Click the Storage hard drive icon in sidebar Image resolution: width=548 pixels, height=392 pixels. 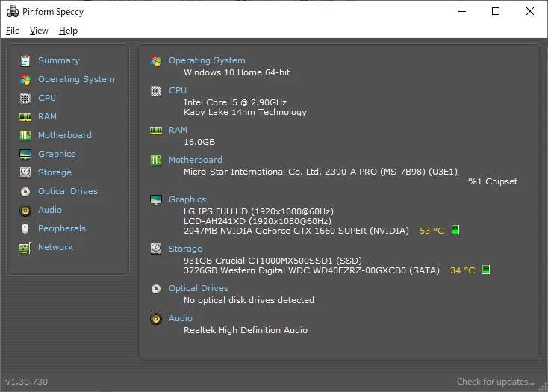point(25,172)
